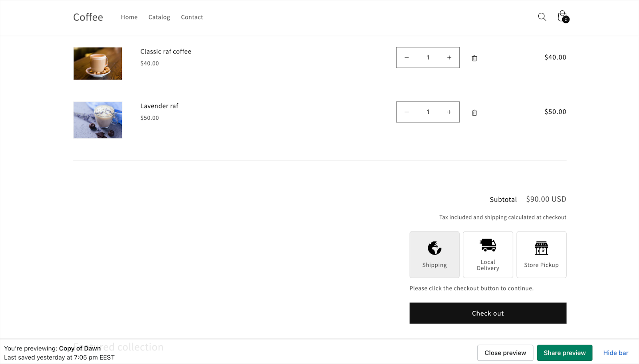The width and height of the screenshot is (639, 364).
Task: Click the Share preview button
Action: (x=564, y=353)
